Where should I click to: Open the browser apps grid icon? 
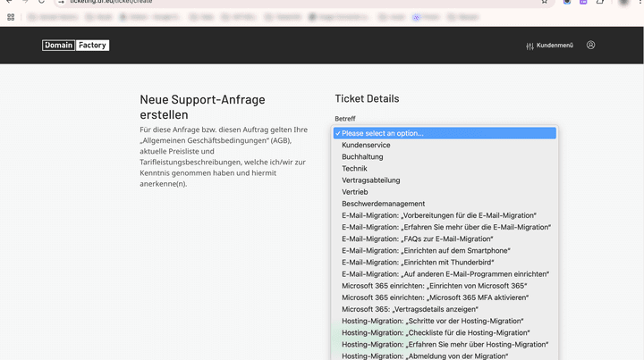[x=11, y=17]
